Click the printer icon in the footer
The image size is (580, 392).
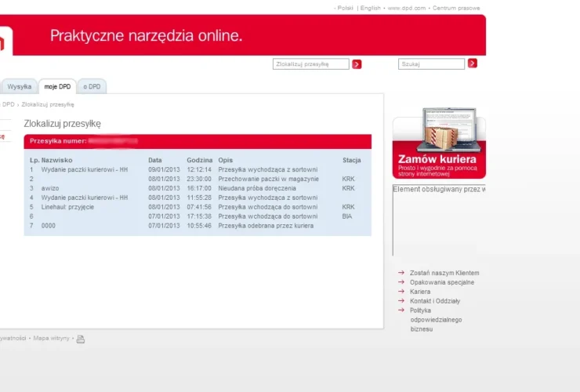point(81,339)
